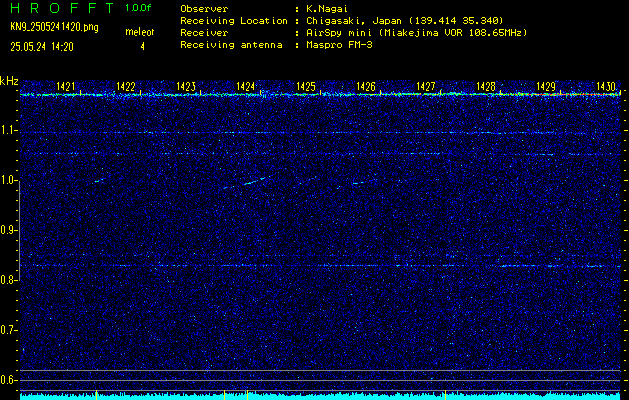The height and width of the screenshot is (400, 629).
Task: Click the 1.1 frequency axis label
Action: coord(9,130)
